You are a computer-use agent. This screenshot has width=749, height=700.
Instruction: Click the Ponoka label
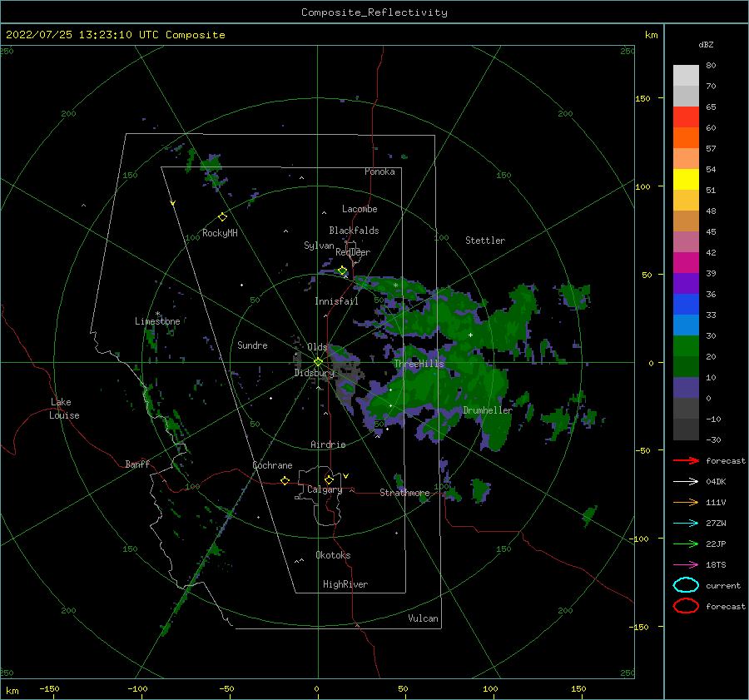coord(379,171)
